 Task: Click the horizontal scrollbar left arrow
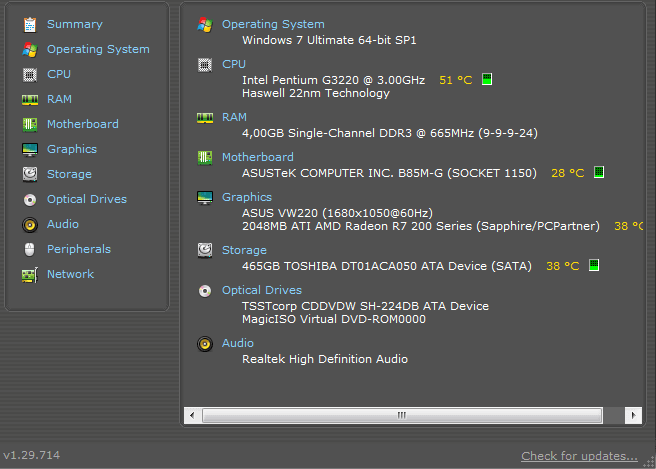click(x=193, y=414)
